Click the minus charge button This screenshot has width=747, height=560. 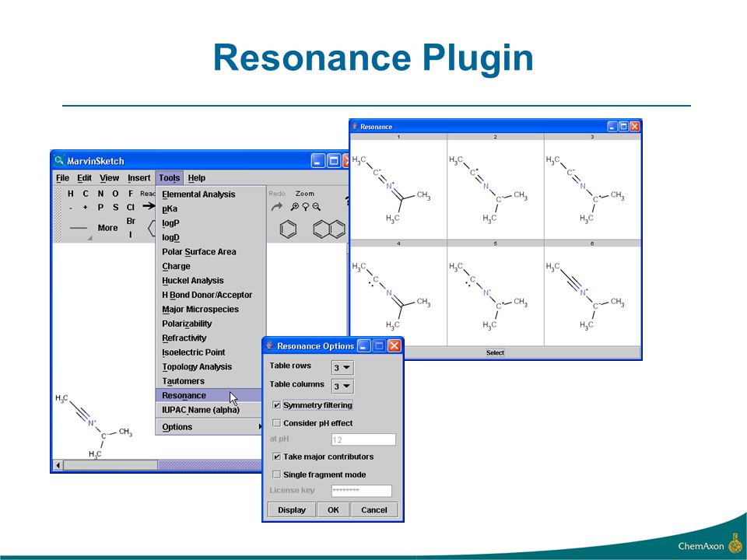point(71,208)
